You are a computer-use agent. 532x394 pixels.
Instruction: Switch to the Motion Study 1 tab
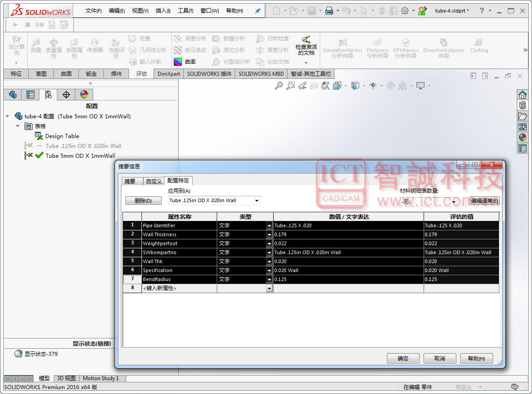point(101,378)
